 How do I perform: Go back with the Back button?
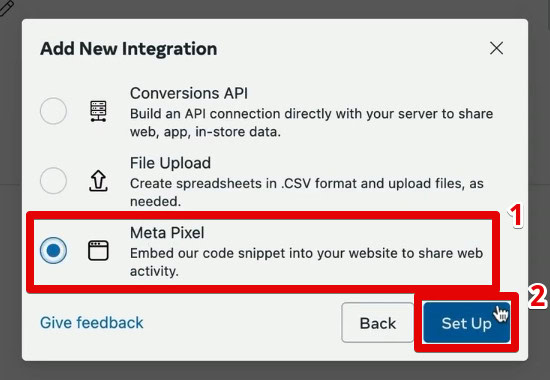point(377,322)
